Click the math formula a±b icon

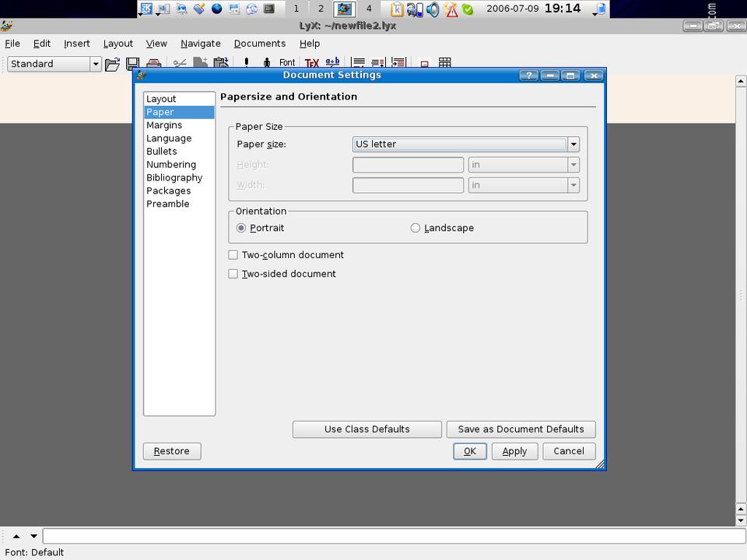click(332, 62)
